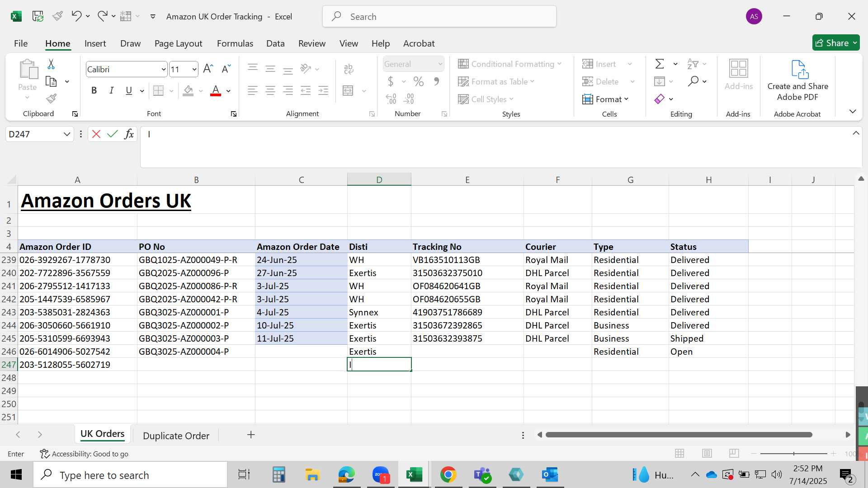Toggle Underline formatting

coord(129,91)
